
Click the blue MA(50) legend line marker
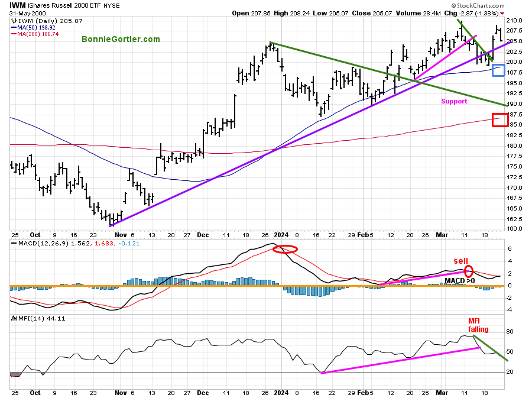[x=14, y=27]
